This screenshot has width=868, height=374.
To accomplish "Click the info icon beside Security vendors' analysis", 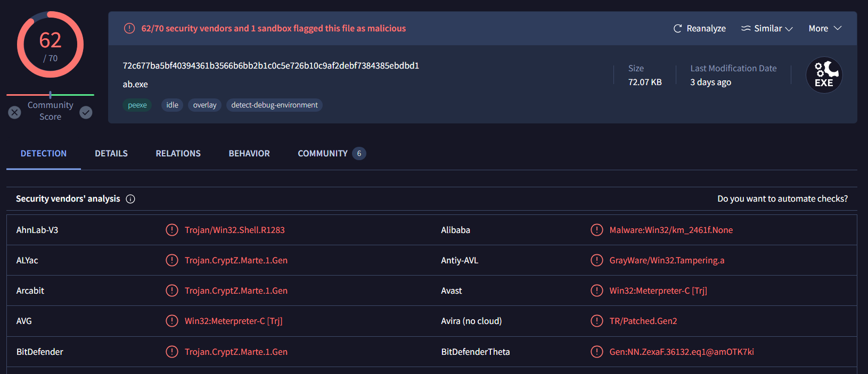I will click(x=130, y=199).
